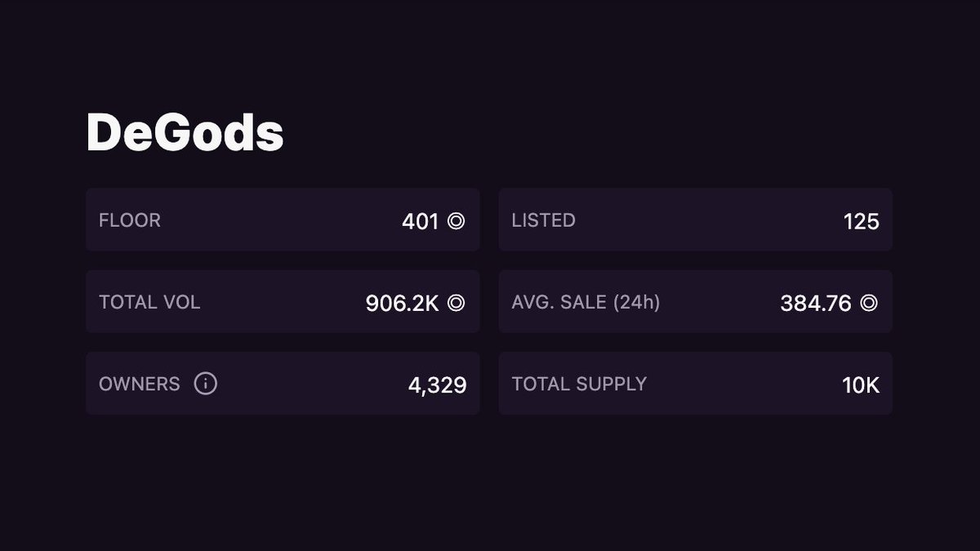980x551 pixels.
Task: Select the 4,329 owners count
Action: point(437,384)
